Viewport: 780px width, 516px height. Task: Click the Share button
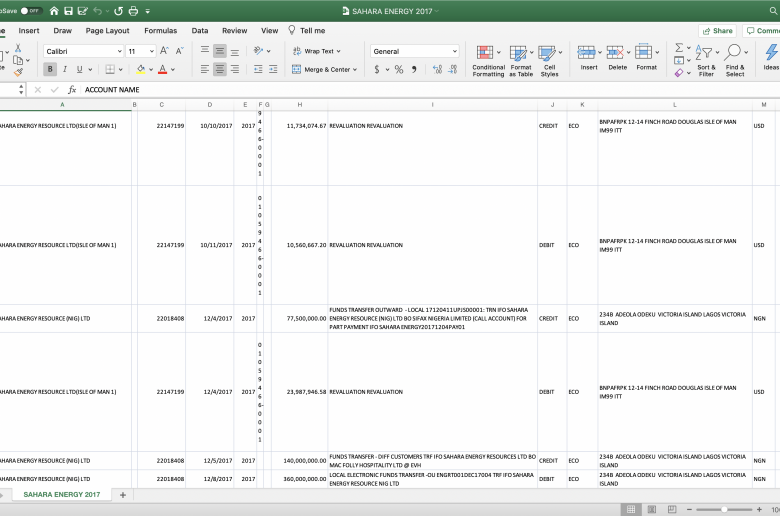[x=717, y=30]
